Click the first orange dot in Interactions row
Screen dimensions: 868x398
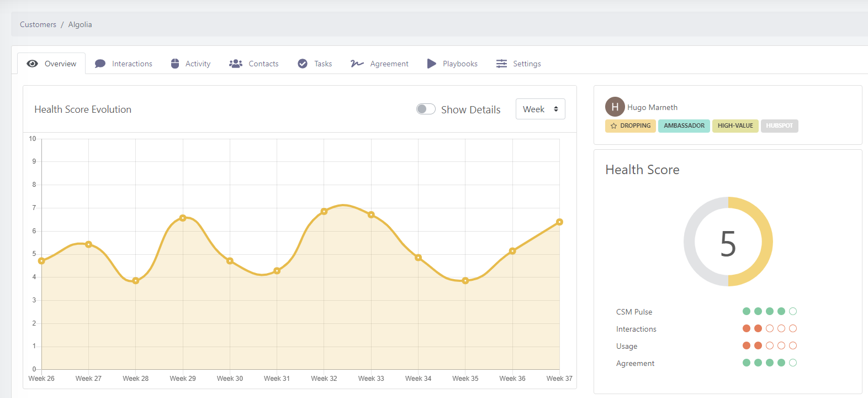pos(747,328)
